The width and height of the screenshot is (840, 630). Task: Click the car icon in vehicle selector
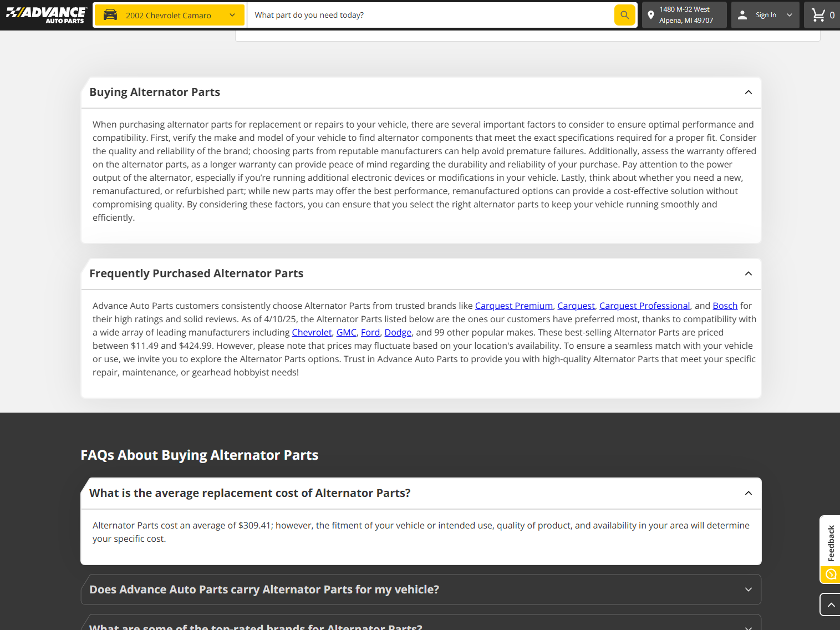[110, 15]
